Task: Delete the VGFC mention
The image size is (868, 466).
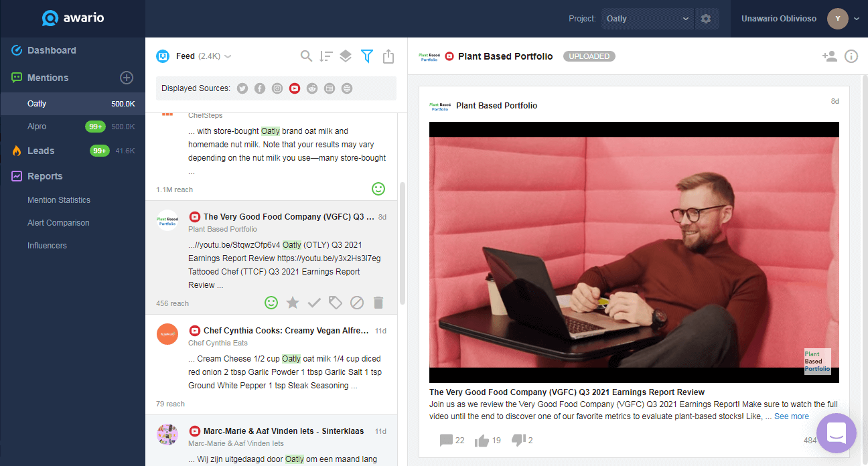Action: [x=378, y=303]
